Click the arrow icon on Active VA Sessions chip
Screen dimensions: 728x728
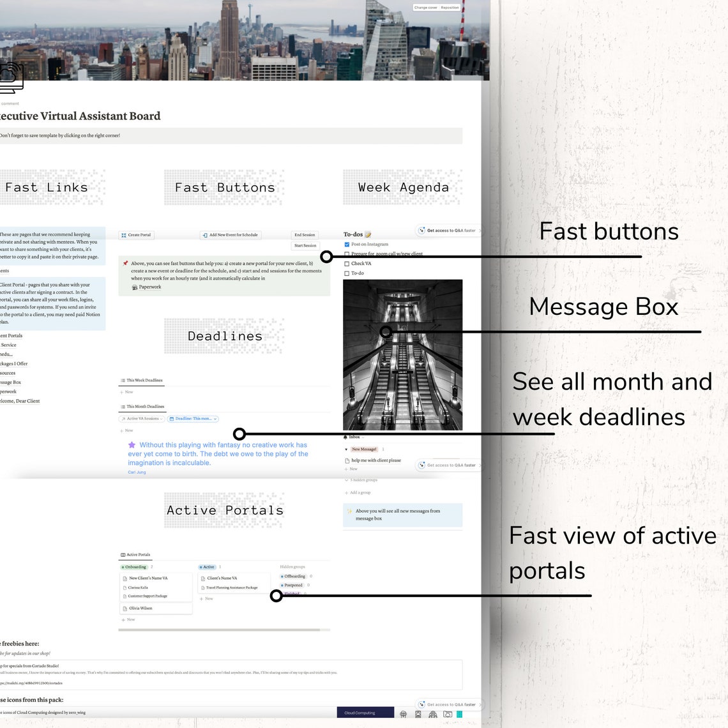(123, 418)
